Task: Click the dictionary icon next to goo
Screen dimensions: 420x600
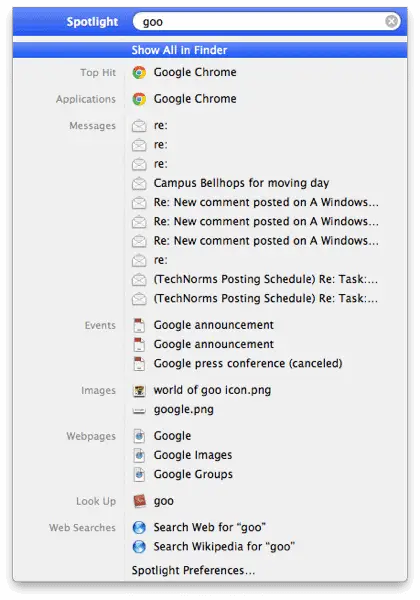Action: point(139,501)
